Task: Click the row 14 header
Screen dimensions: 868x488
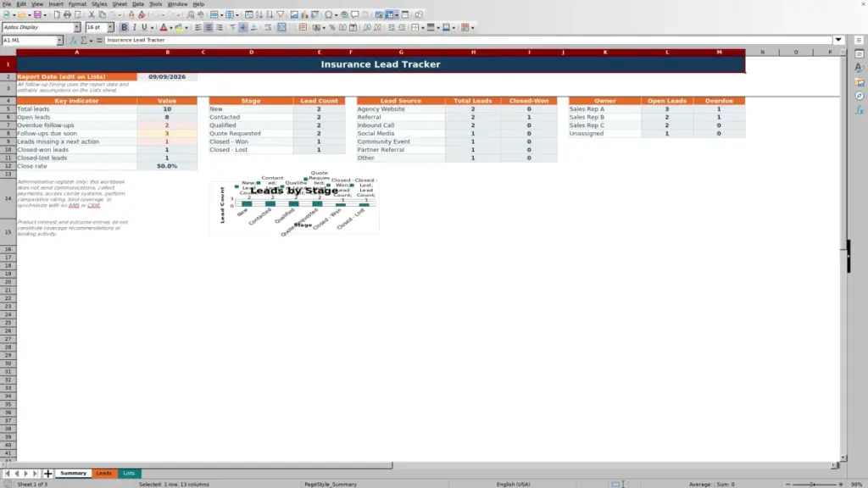Action: pyautogui.click(x=8, y=198)
